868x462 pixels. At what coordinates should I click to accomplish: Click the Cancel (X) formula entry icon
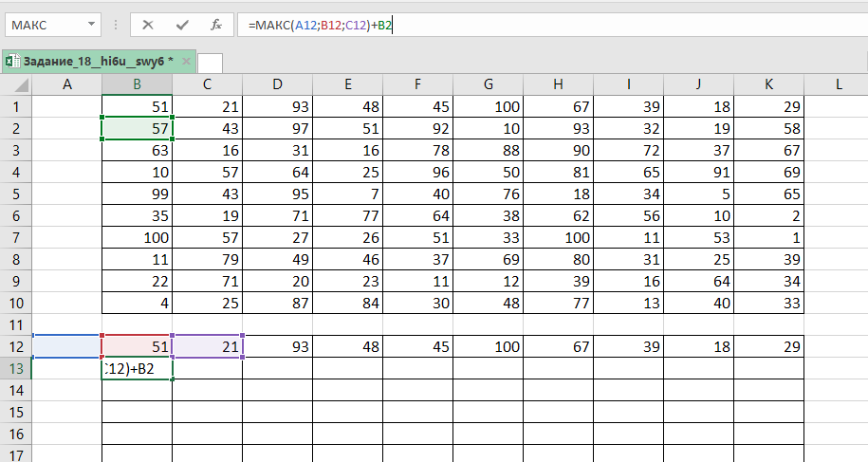click(x=148, y=25)
